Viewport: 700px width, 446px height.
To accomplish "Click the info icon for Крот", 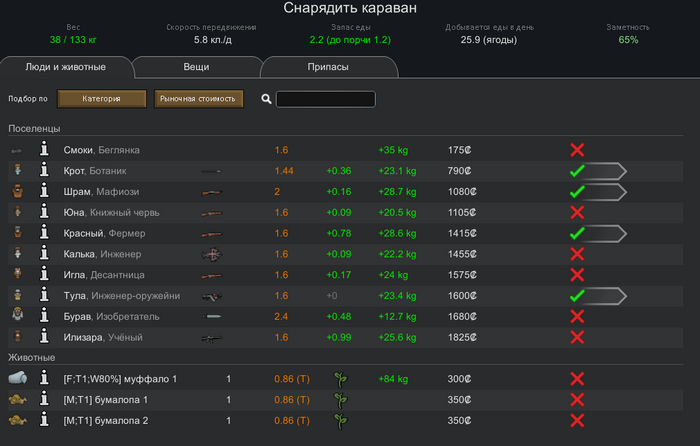I will 44,171.
